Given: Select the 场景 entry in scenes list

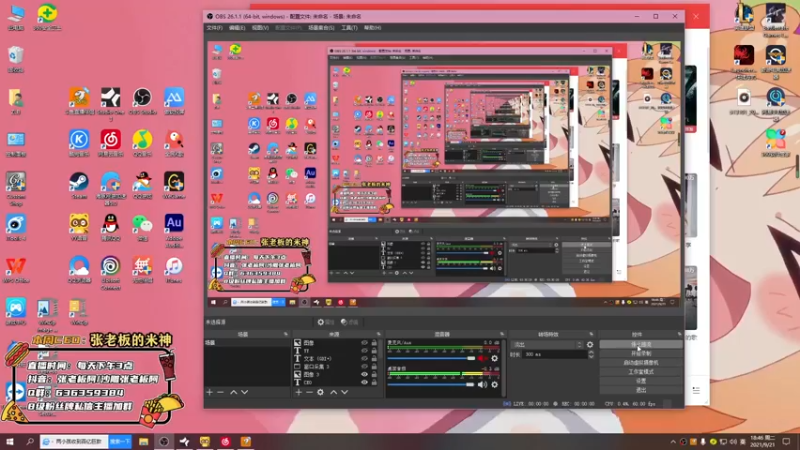Looking at the screenshot, I should point(247,343).
